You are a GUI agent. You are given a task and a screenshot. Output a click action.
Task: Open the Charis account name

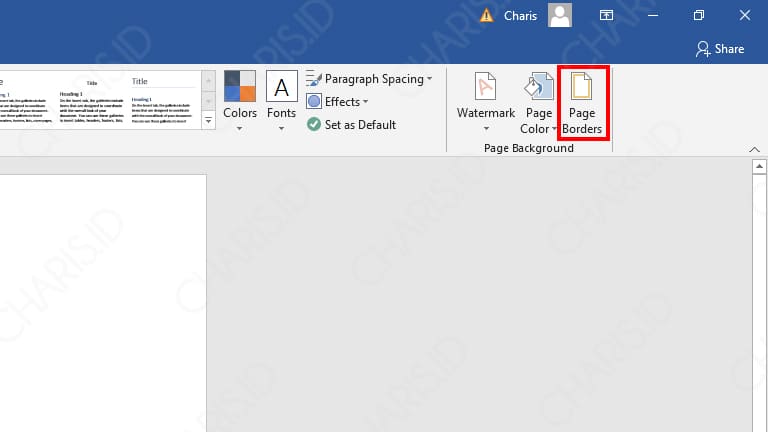click(520, 16)
